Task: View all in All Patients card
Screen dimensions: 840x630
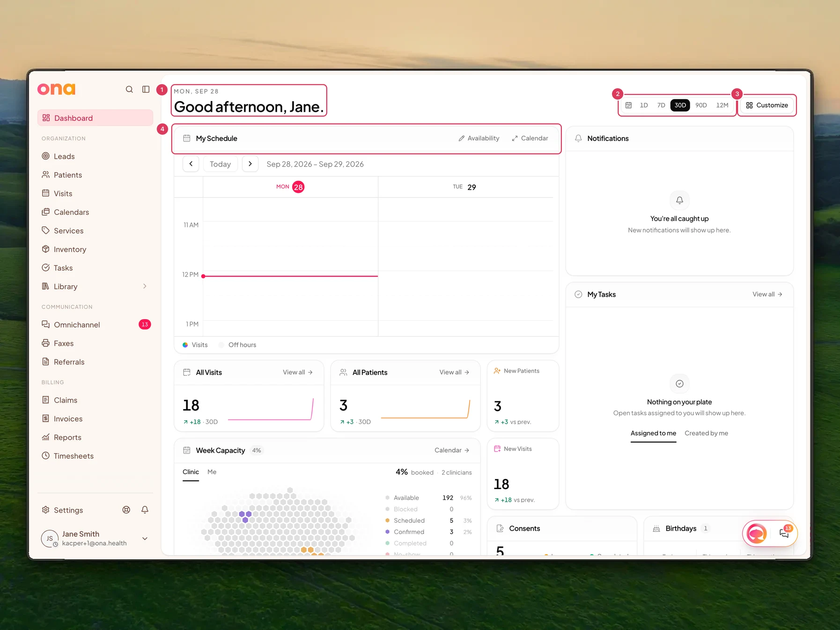Action: 454,373
